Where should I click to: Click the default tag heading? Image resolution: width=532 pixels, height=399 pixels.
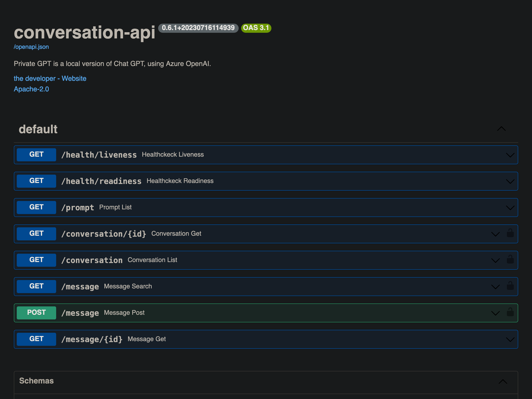pos(38,129)
